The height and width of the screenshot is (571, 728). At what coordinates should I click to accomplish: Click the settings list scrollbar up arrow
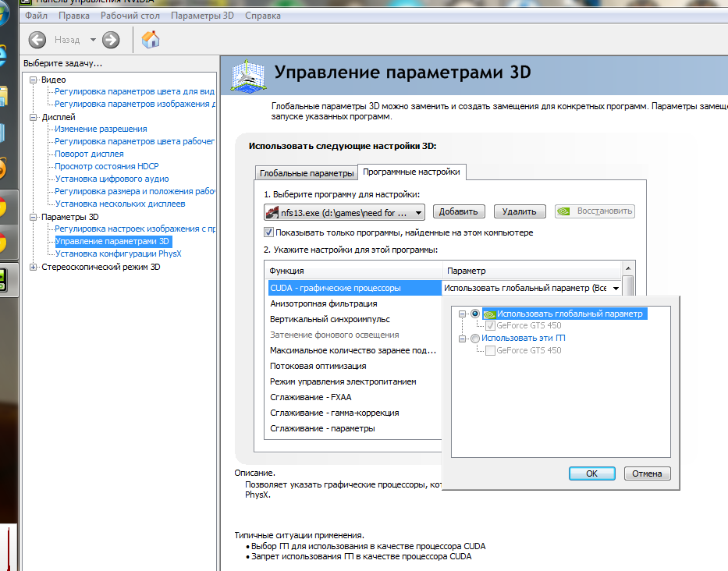click(x=627, y=268)
